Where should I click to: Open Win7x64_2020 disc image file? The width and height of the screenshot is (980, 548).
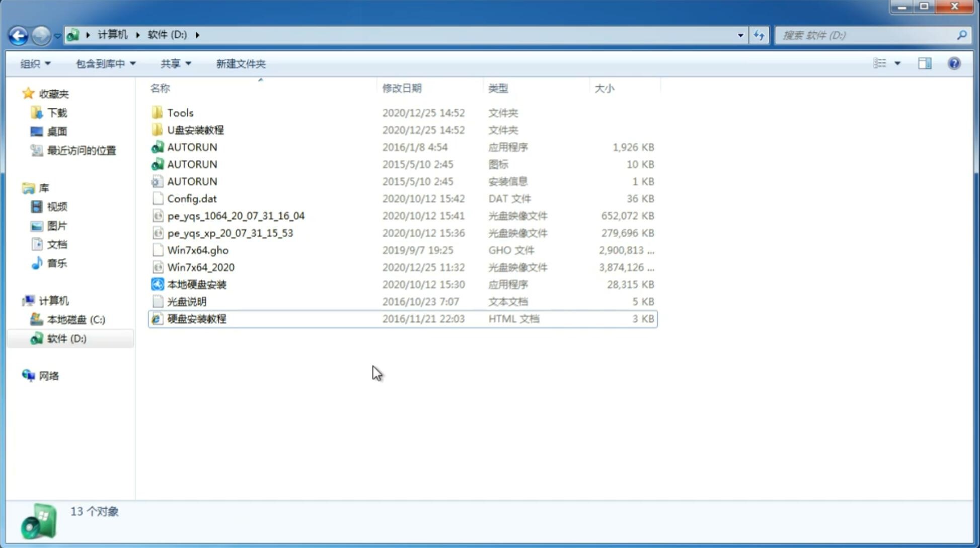[x=200, y=267]
